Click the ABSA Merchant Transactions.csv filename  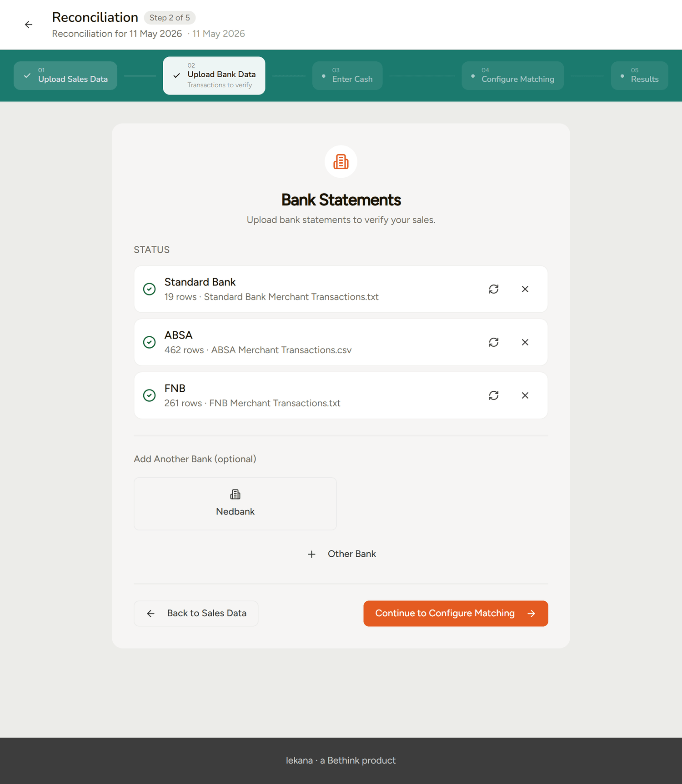point(281,350)
